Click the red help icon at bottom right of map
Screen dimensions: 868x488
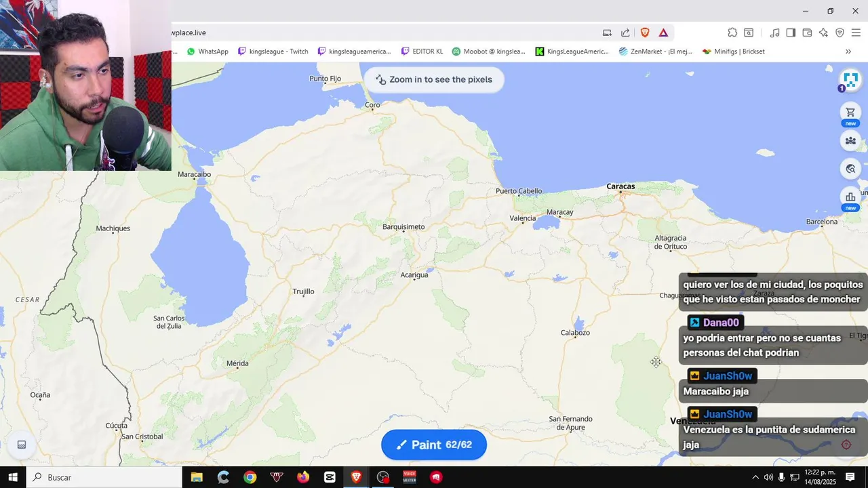[846, 445]
